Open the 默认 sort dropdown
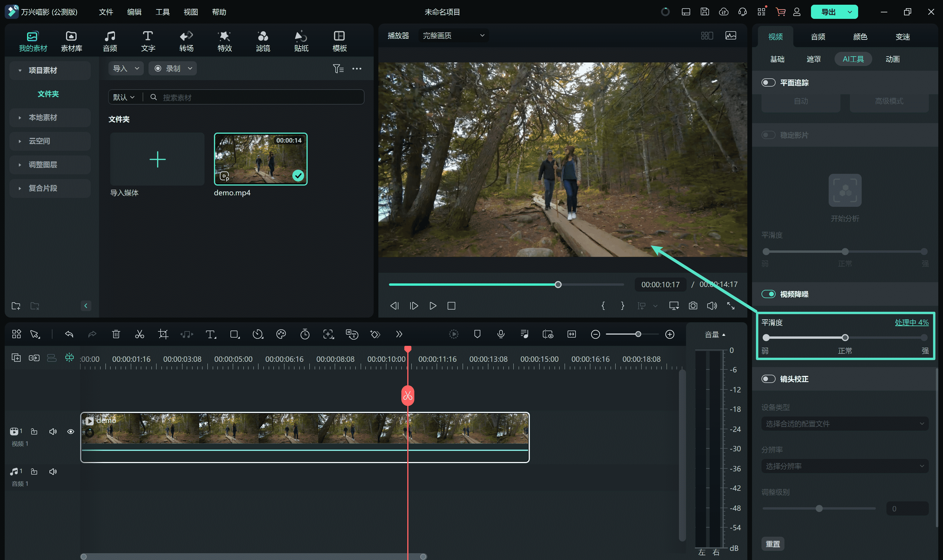This screenshot has height=560, width=943. tap(124, 97)
